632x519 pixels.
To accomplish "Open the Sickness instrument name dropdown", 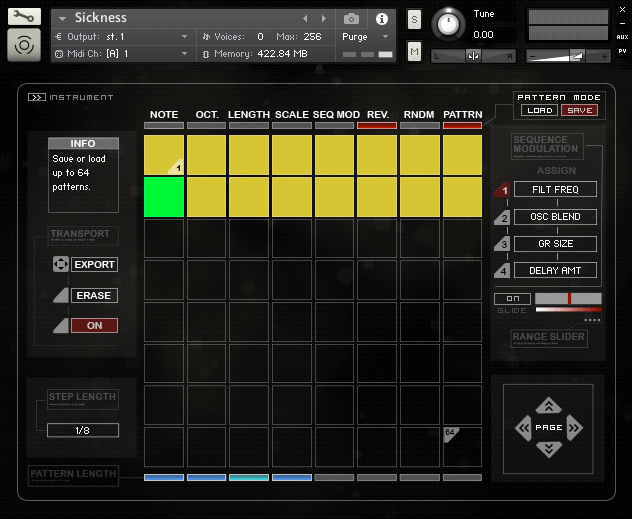I will click(62, 18).
